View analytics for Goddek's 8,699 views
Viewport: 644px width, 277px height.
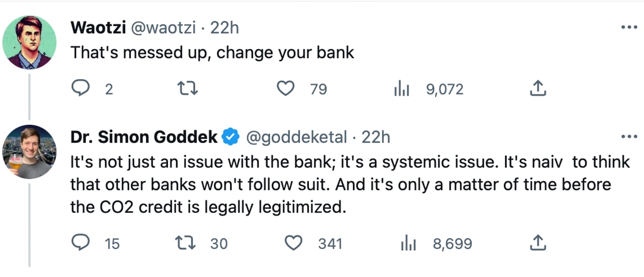click(x=407, y=244)
